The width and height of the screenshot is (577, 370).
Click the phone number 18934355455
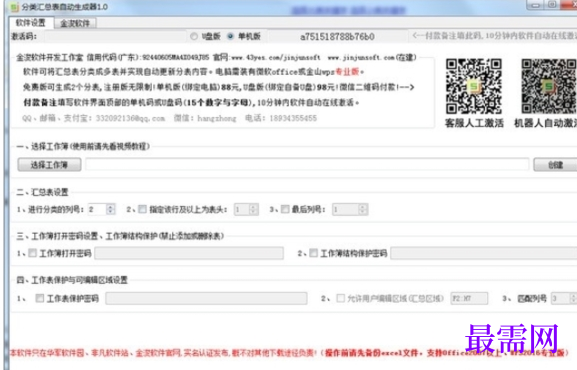click(293, 118)
